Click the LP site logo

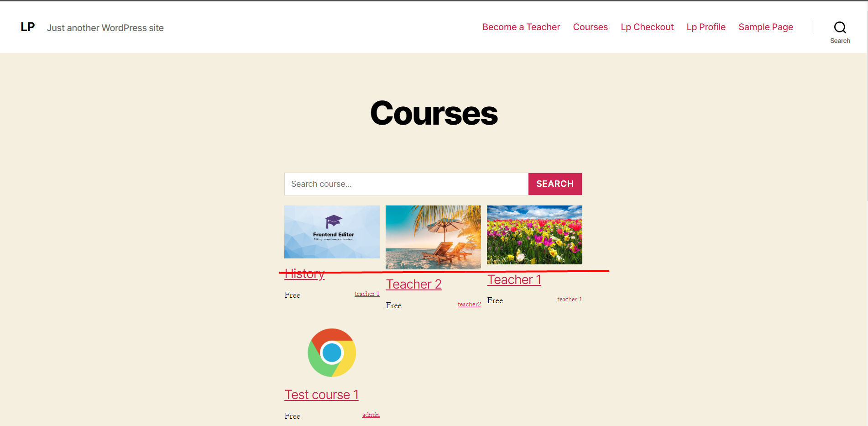27,27
